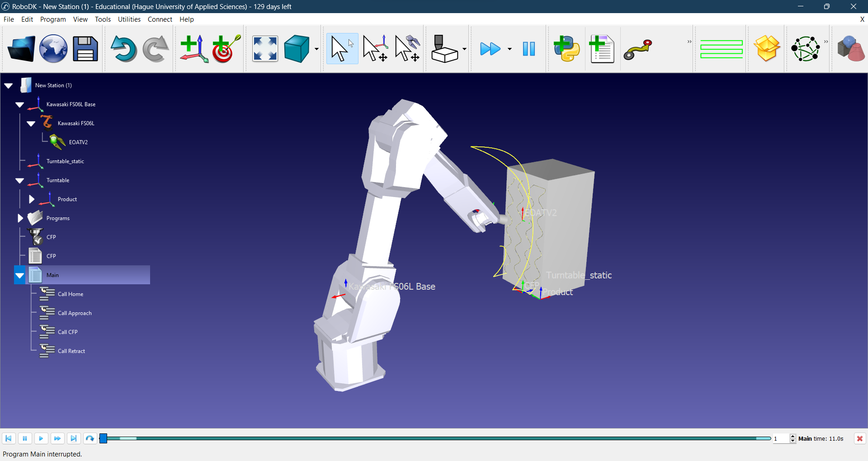
Task: Open the Program menu
Action: (53, 19)
